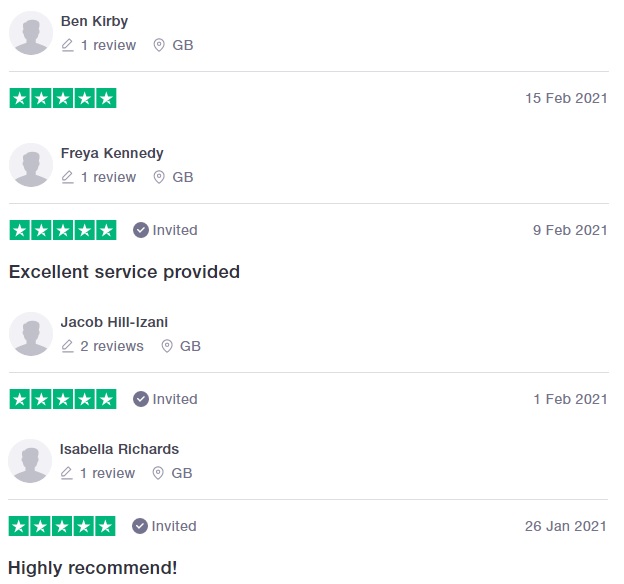The width and height of the screenshot is (624, 584).
Task: Click Freya Kennedy's avatar image
Action: coord(31,165)
